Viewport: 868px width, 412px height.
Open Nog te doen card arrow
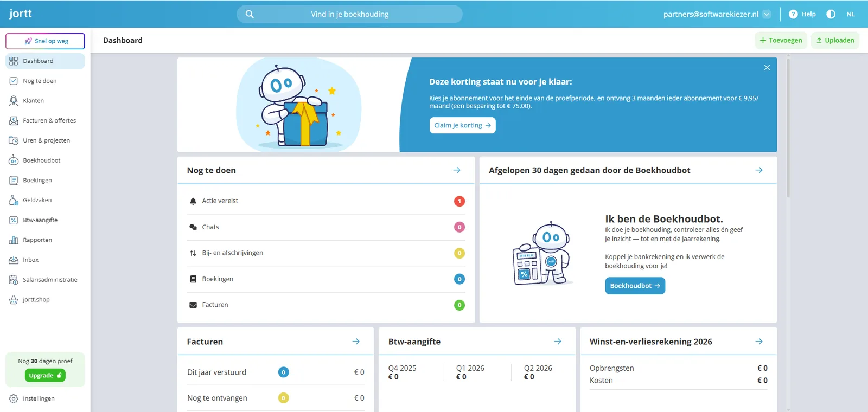tap(457, 170)
